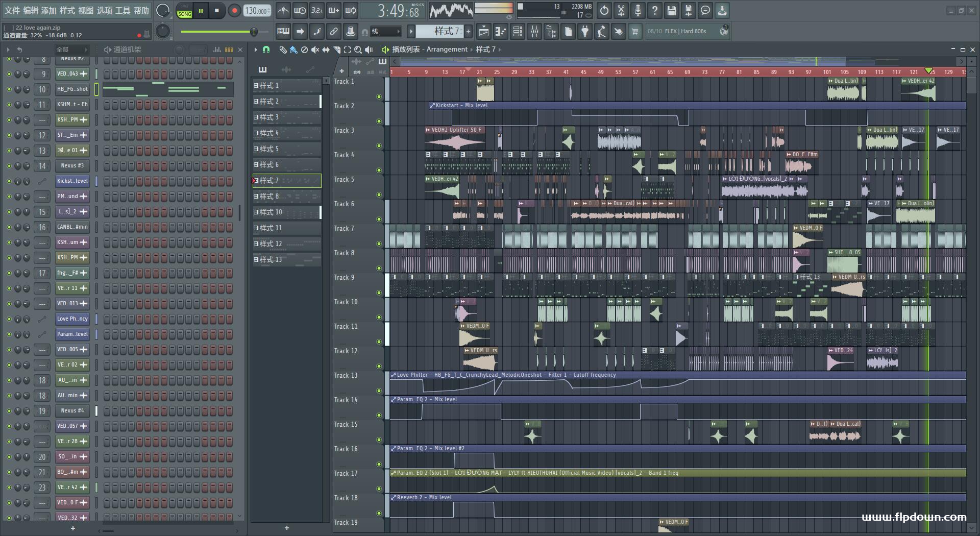
Task: Select the slip tool in playlist toolbar
Action: 326,50
